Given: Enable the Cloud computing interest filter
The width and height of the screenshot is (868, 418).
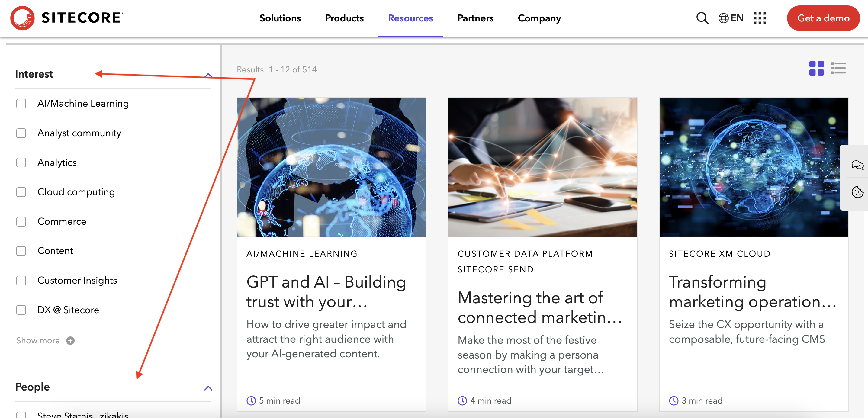Looking at the screenshot, I should pos(21,192).
